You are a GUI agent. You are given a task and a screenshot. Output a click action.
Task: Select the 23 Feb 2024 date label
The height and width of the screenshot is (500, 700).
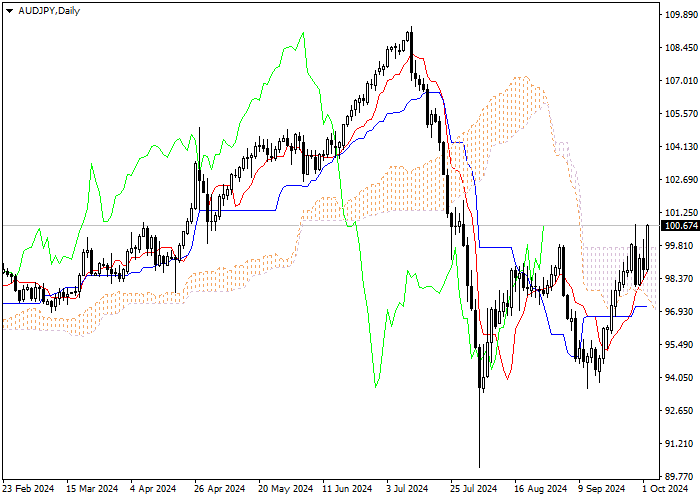[x=29, y=489]
